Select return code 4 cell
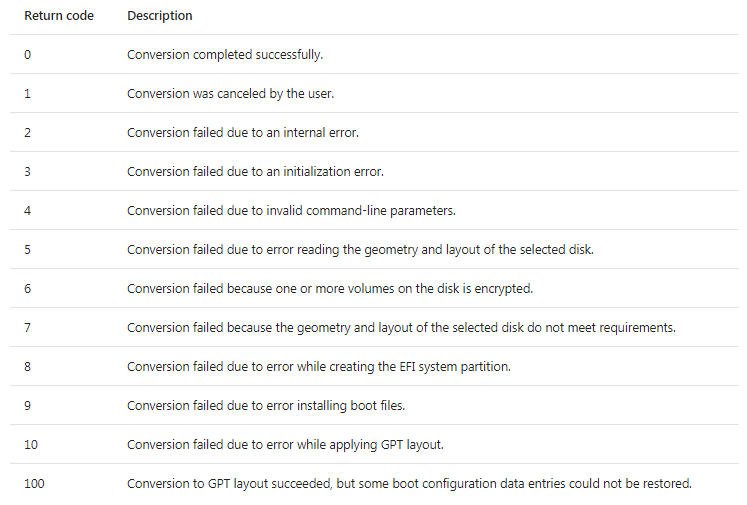Screen dimensions: 747x505 point(27,211)
